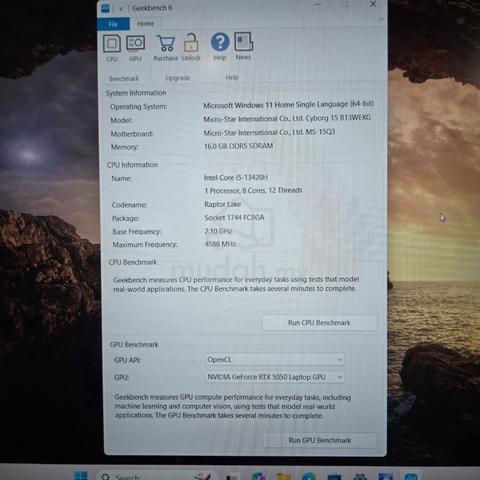The height and width of the screenshot is (480, 480).
Task: Minimize the Geekbench 6 window
Action: click(x=317, y=5)
